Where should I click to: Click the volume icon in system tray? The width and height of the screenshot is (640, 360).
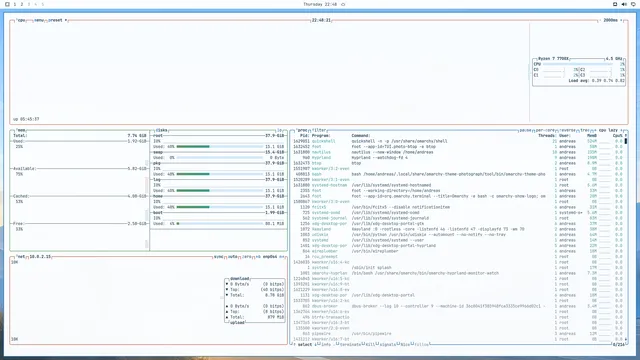click(624, 4)
